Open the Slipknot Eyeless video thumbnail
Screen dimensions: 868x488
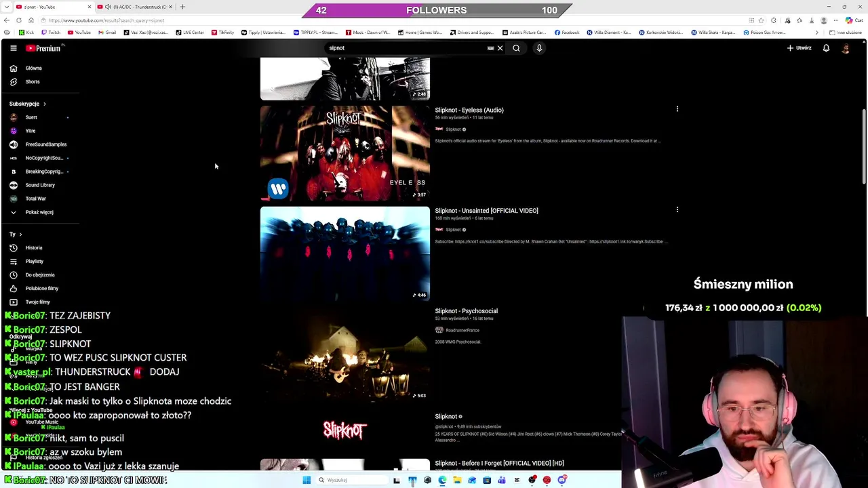(x=344, y=153)
